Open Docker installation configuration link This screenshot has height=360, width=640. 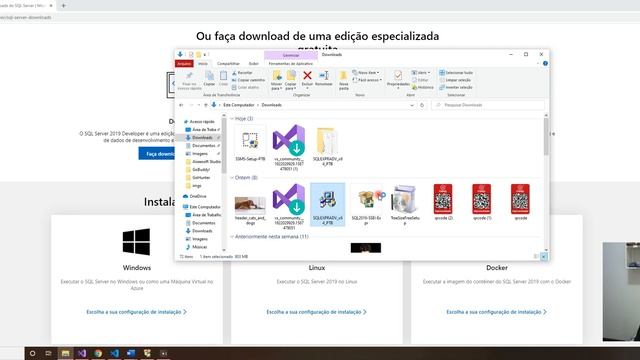[496, 312]
